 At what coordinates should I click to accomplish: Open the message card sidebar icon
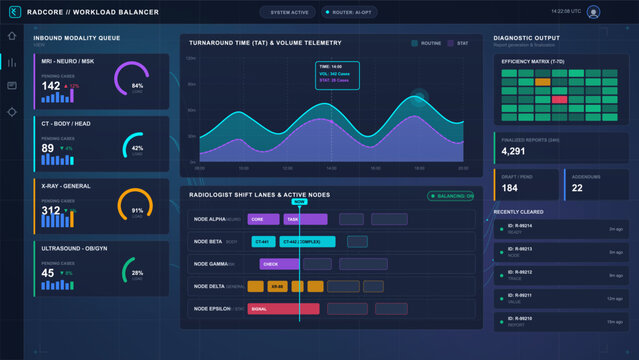click(x=12, y=86)
